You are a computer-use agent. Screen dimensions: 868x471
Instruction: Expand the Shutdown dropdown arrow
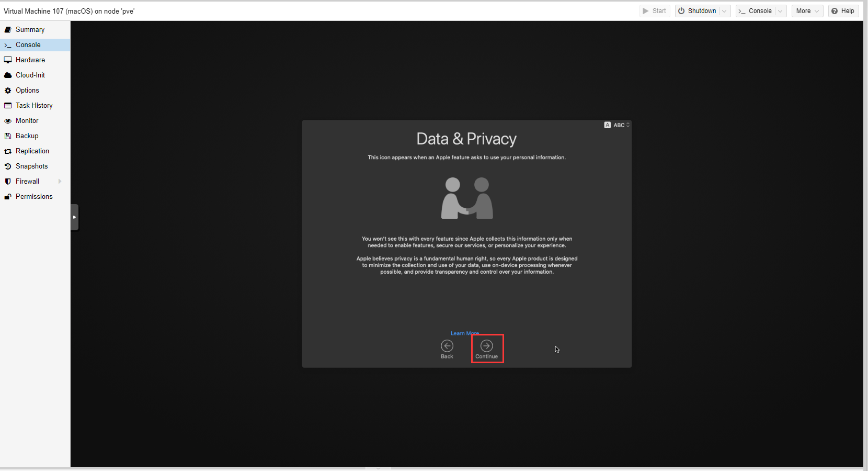[x=724, y=11]
